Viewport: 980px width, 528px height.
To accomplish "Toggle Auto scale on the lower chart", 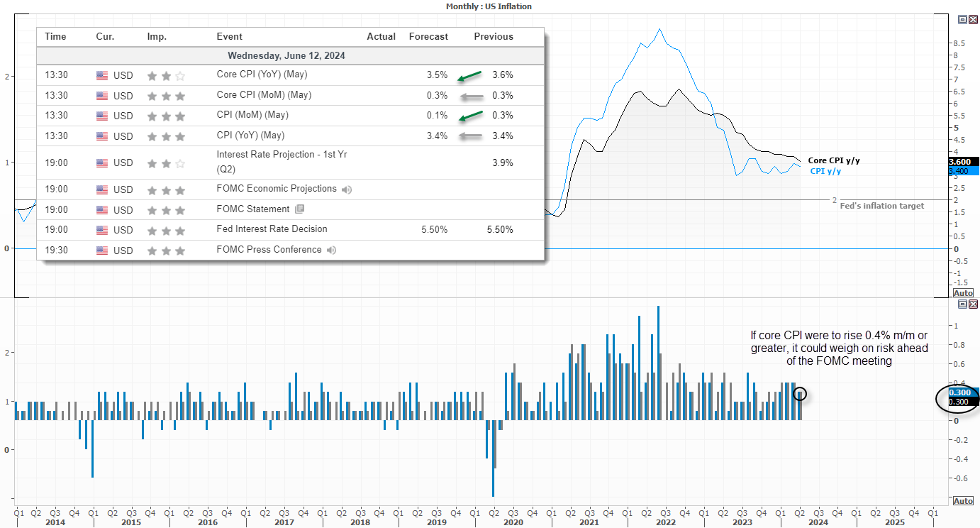I will click(x=963, y=501).
